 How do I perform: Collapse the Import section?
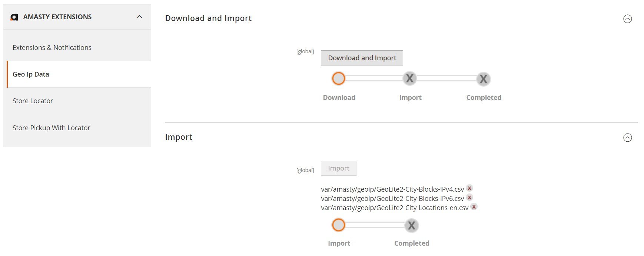627,138
